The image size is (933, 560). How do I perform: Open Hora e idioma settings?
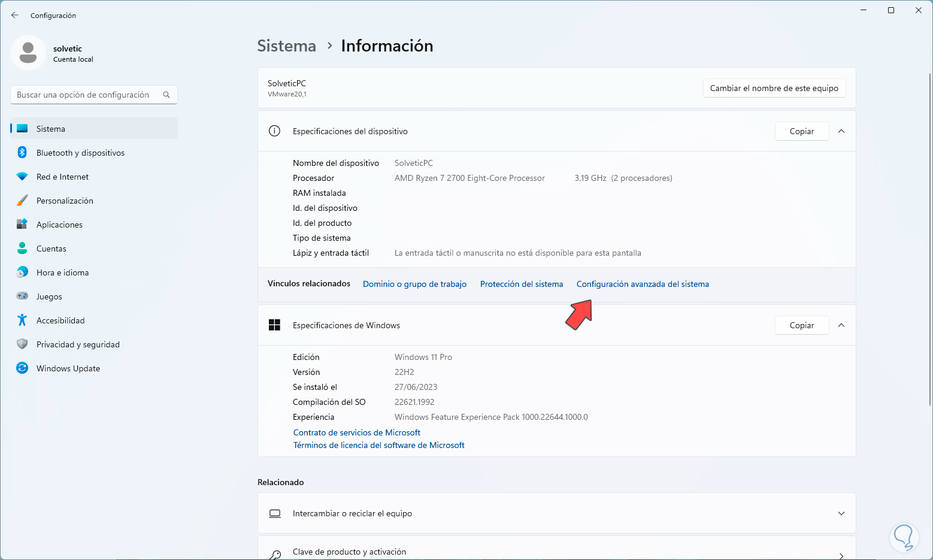click(x=62, y=273)
